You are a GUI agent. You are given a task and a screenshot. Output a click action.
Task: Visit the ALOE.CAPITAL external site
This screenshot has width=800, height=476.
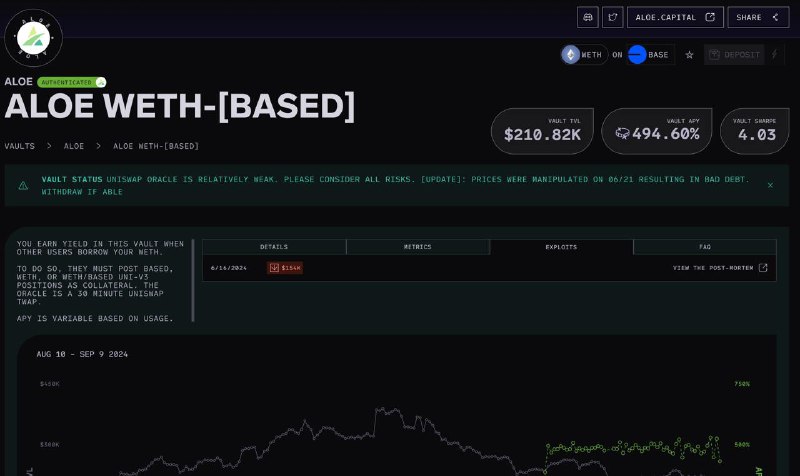pos(675,17)
